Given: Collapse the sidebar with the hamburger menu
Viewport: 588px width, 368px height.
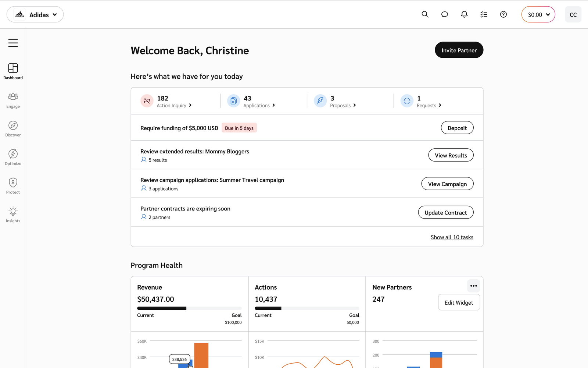Looking at the screenshot, I should pos(13,43).
